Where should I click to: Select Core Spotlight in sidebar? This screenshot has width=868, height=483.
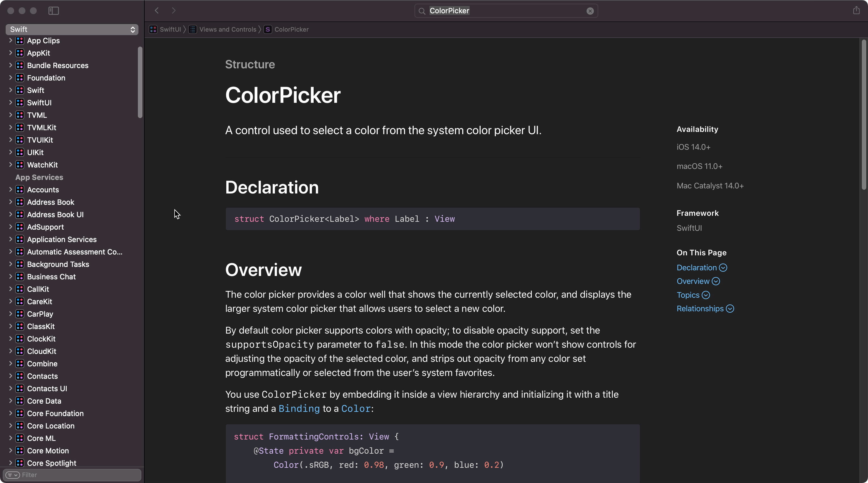(51, 463)
